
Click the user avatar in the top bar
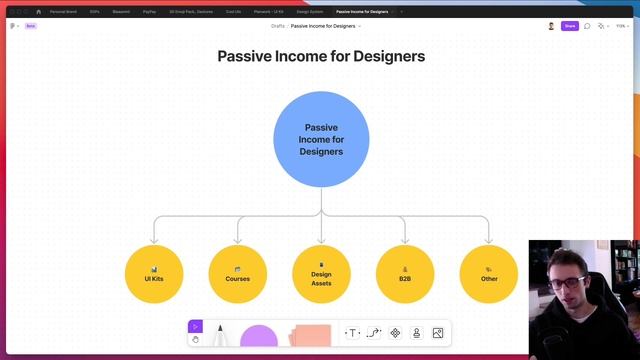551,26
